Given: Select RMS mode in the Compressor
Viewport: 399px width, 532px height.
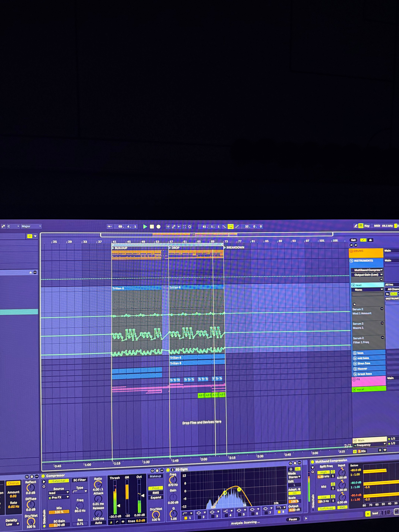Looking at the screenshot, I should point(156,493).
